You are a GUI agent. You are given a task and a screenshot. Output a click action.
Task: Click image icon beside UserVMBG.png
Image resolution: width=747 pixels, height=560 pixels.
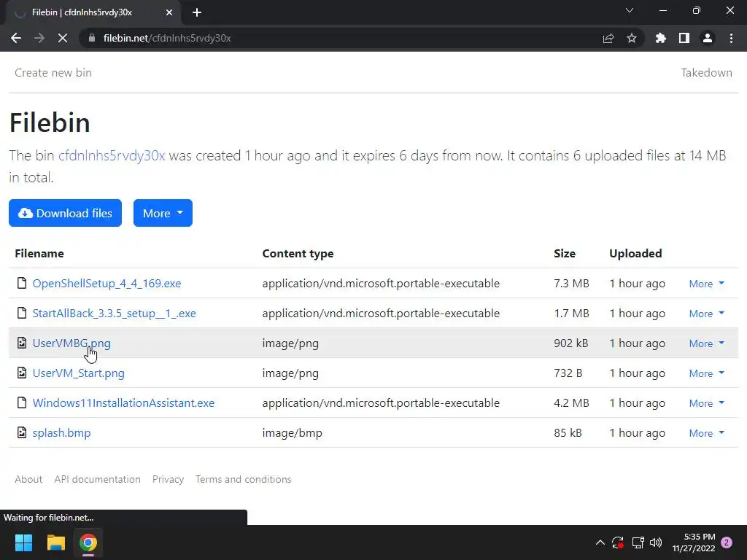(21, 343)
